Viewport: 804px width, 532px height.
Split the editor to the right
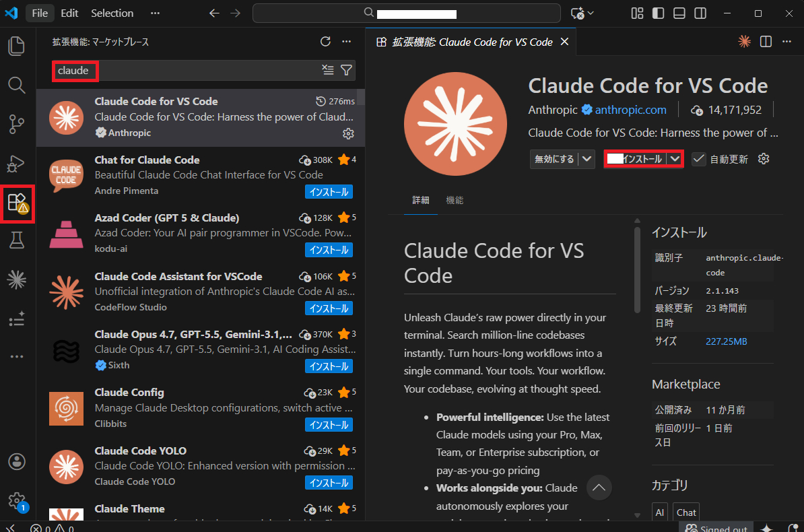[766, 42]
